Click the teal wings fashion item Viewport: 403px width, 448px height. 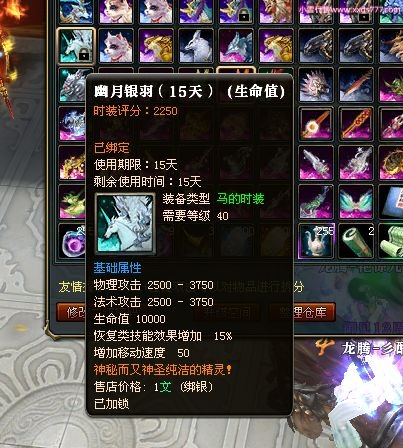[356, 202]
